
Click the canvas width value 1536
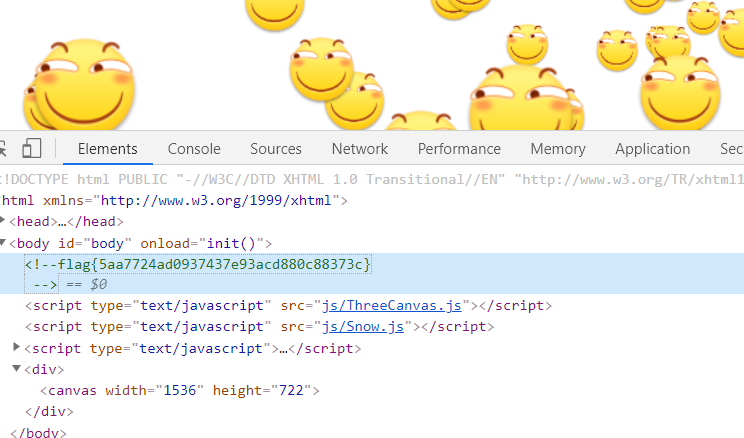coord(180,391)
